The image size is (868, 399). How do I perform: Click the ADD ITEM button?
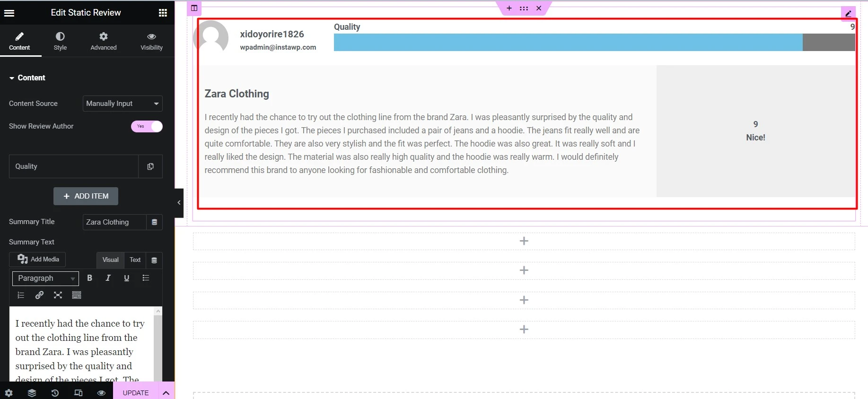click(x=86, y=196)
